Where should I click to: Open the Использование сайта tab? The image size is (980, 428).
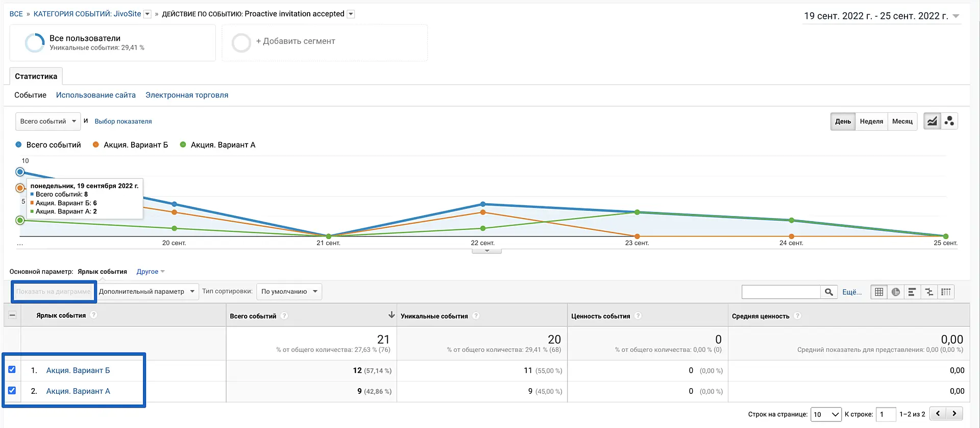click(x=96, y=95)
